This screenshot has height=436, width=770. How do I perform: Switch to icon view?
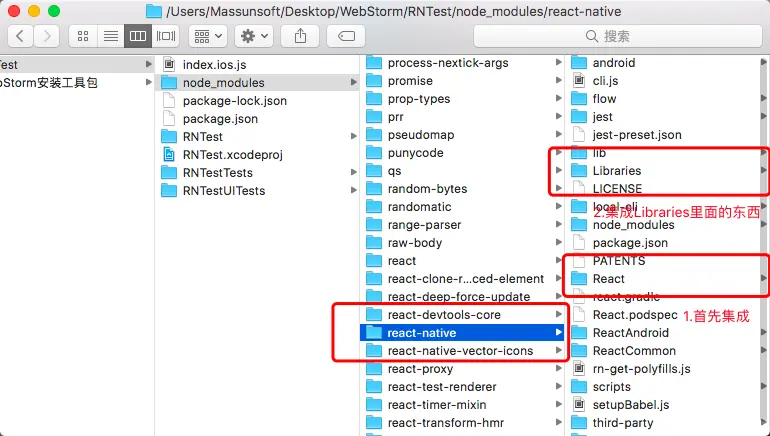pos(83,36)
